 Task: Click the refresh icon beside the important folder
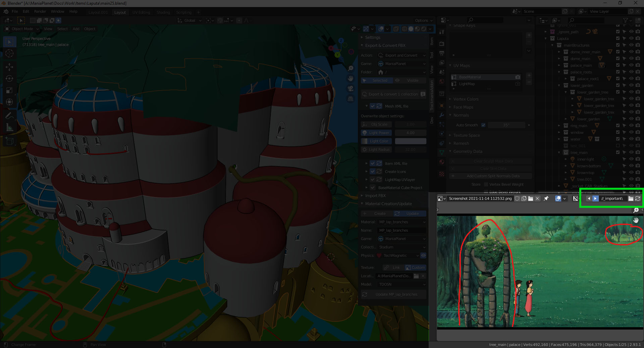pos(638,198)
